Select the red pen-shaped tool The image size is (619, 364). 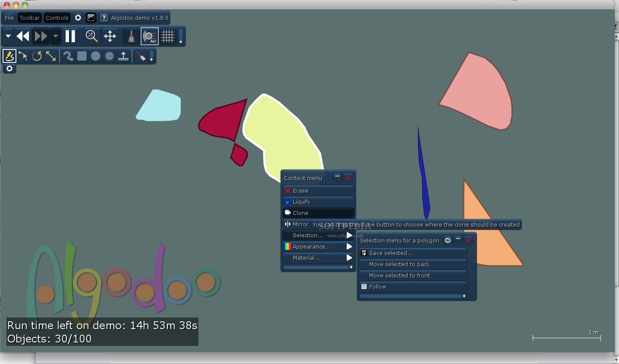pos(140,56)
